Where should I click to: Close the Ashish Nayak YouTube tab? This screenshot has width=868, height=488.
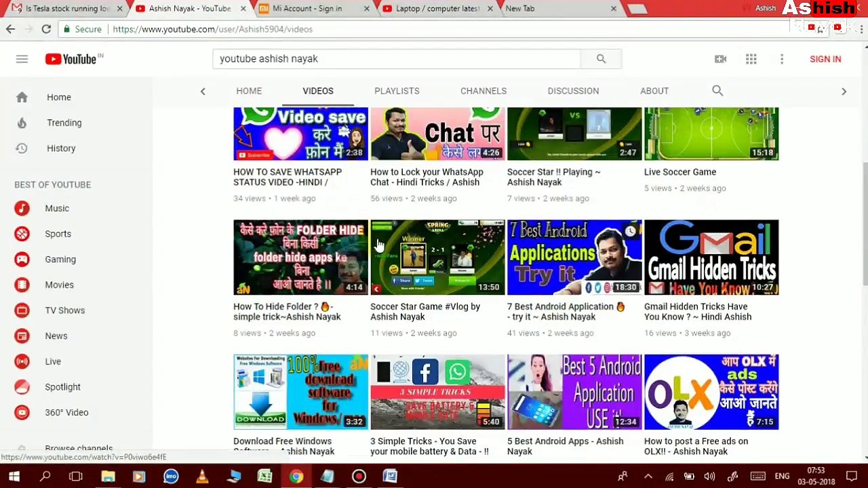tap(244, 9)
